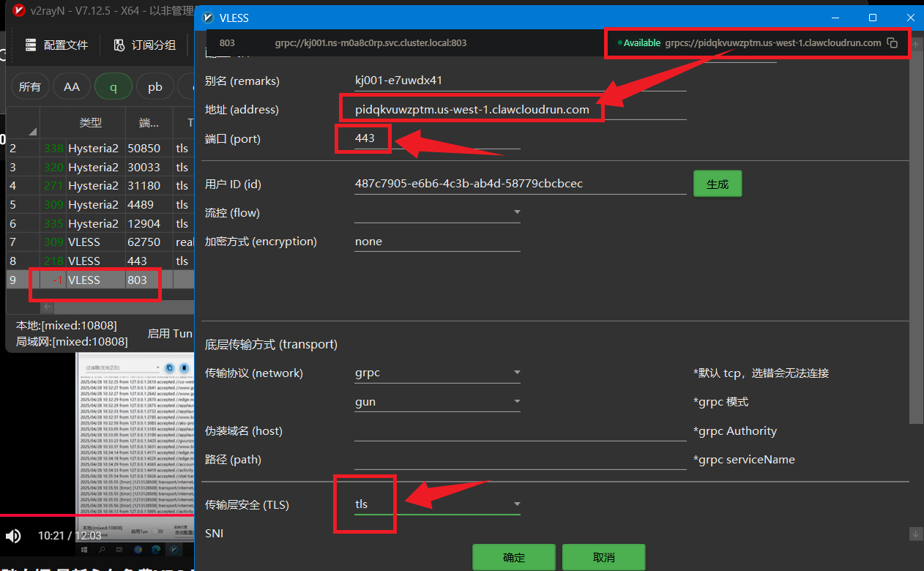Click the grpc://kj001.ns-m0a8c0rp internal address
This screenshot has height=571, width=924.
(370, 42)
